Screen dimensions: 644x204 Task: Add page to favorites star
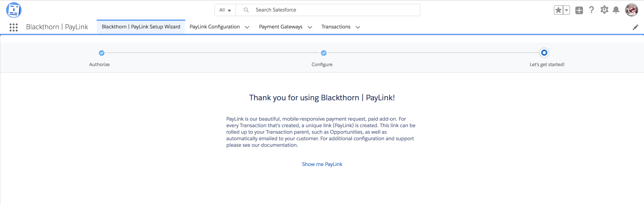(x=558, y=10)
